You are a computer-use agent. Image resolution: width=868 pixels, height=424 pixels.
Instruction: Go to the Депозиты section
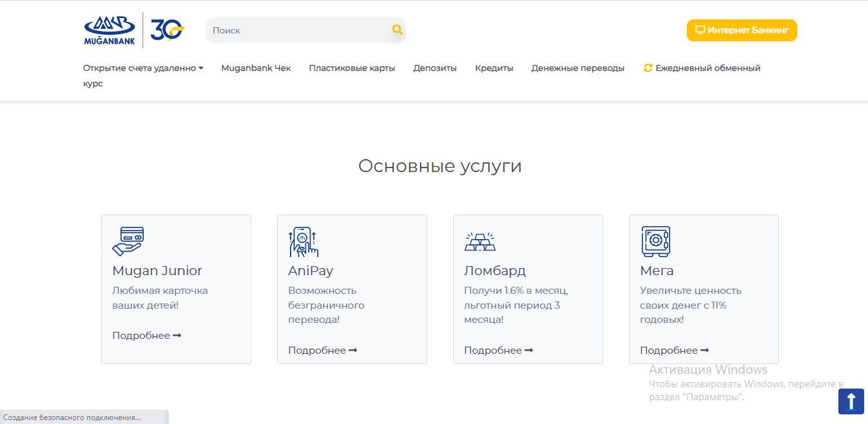click(x=435, y=68)
